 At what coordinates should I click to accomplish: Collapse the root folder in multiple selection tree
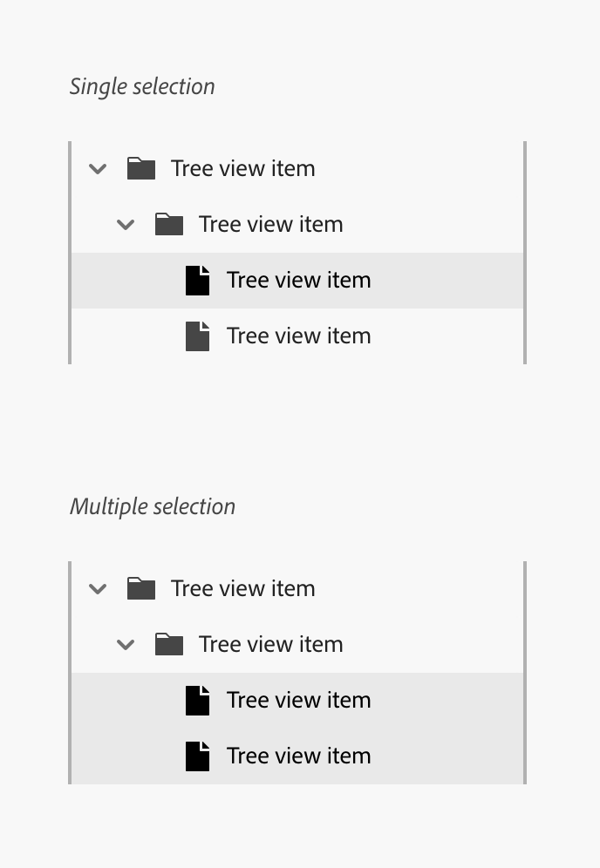click(x=98, y=588)
